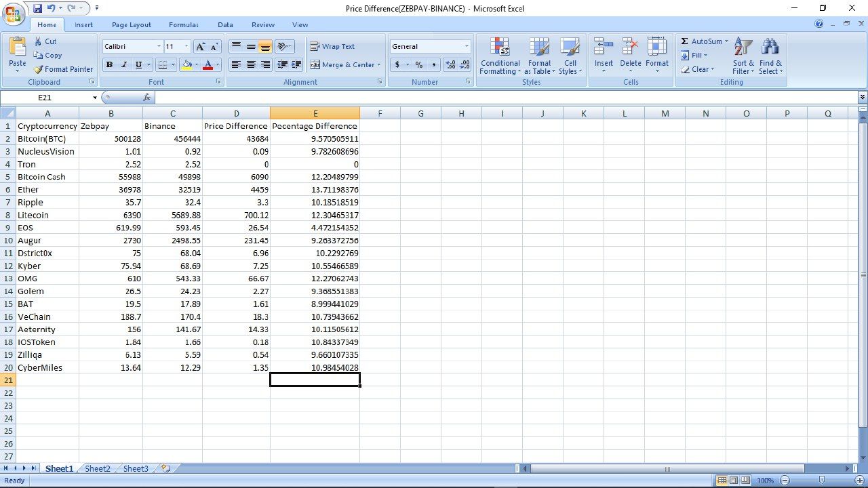
Task: Click Increase Decimal
Action: coord(450,65)
